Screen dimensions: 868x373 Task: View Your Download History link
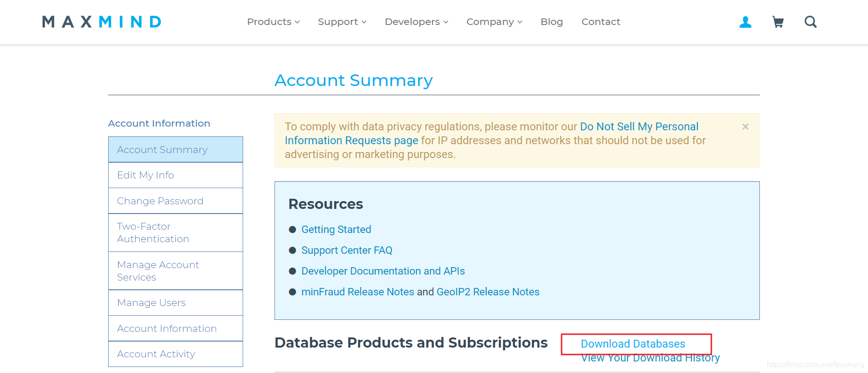click(x=650, y=358)
